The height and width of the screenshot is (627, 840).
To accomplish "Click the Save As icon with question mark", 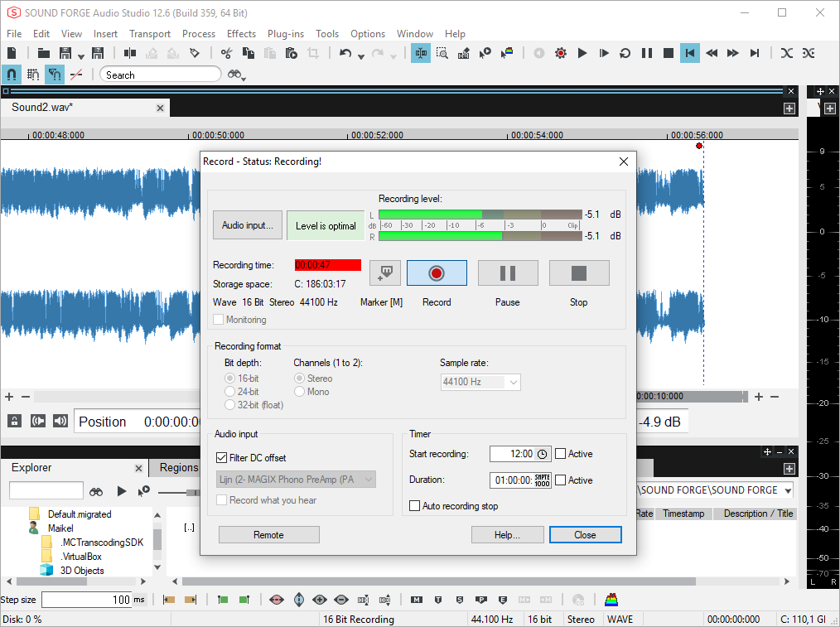I will 98,53.
